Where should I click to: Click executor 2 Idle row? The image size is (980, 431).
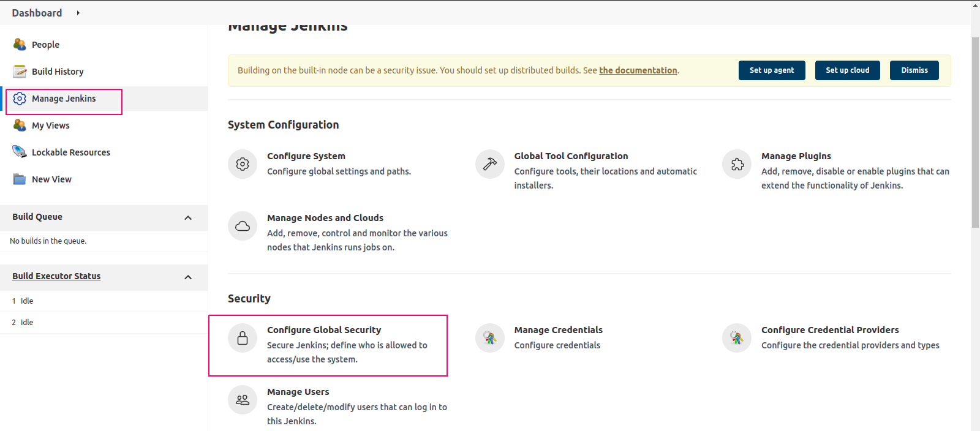click(x=104, y=323)
